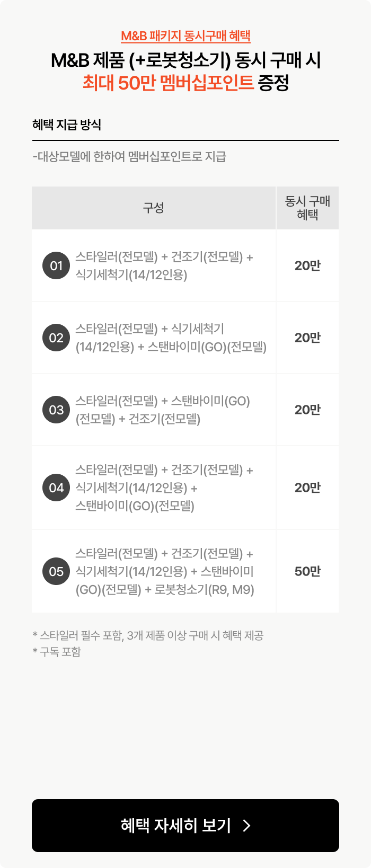Click 최대 50만 멤버십포인트 highlighted text
This screenshot has height=868, width=371.
[x=168, y=83]
